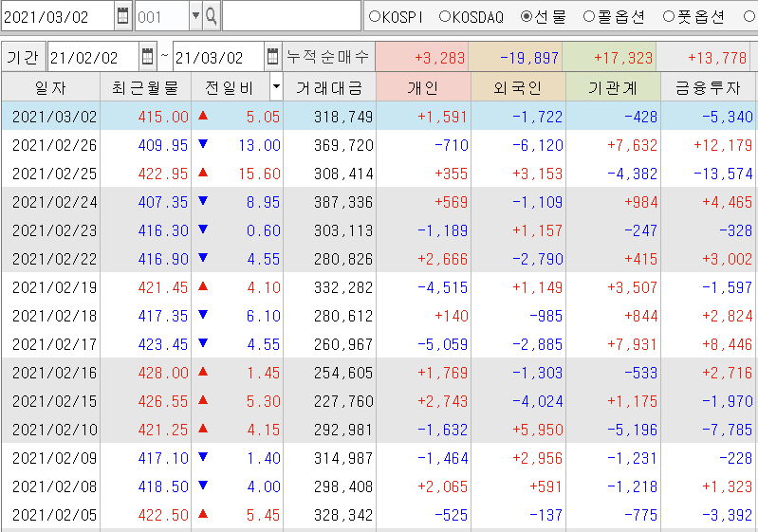Select the 콜옵션 radio button
The image size is (758, 532).
point(588,16)
